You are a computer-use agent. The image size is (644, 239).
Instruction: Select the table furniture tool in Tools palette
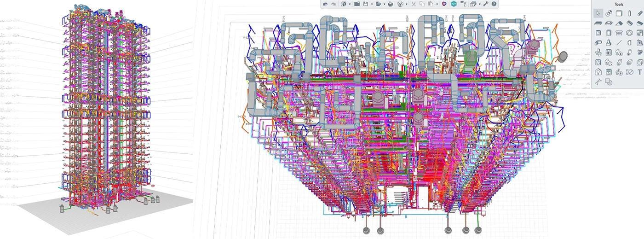[x=619, y=33]
